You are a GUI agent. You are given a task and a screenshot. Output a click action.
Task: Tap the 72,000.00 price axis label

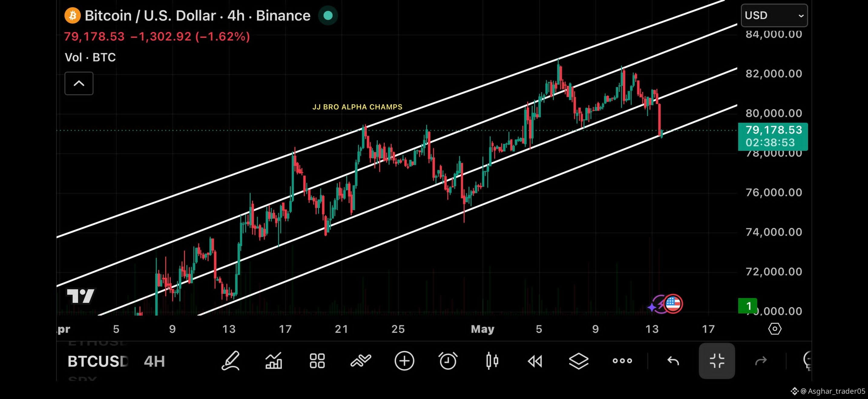pyautogui.click(x=774, y=271)
